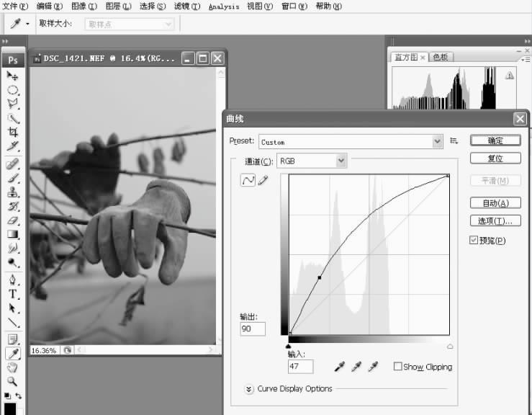
Task: Select the Eyedropper tool in toolbox
Action: coord(13,354)
